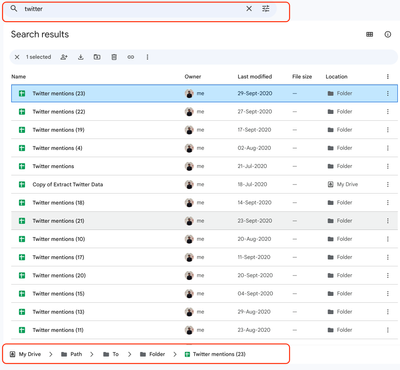Open more actions for Twitter mentions (13)
The height and width of the screenshot is (370, 400).
[388, 312]
